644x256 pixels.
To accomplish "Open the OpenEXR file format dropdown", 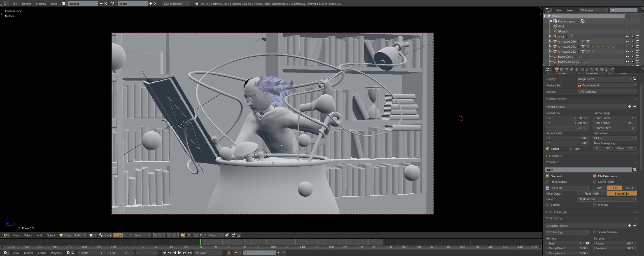I will point(567,188).
